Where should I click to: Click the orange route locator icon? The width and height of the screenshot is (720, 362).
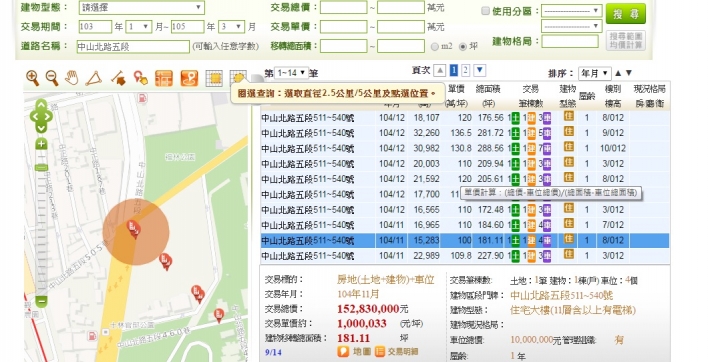[x=189, y=79]
